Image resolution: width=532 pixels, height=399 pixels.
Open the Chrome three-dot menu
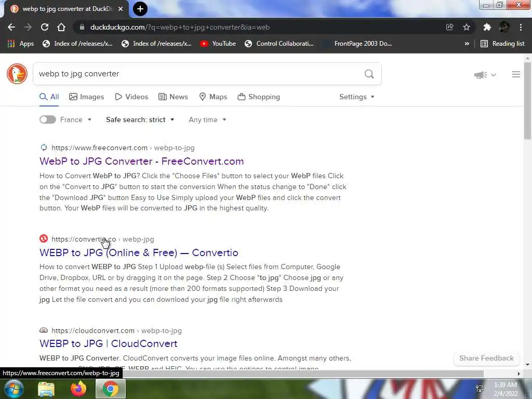pos(521,27)
